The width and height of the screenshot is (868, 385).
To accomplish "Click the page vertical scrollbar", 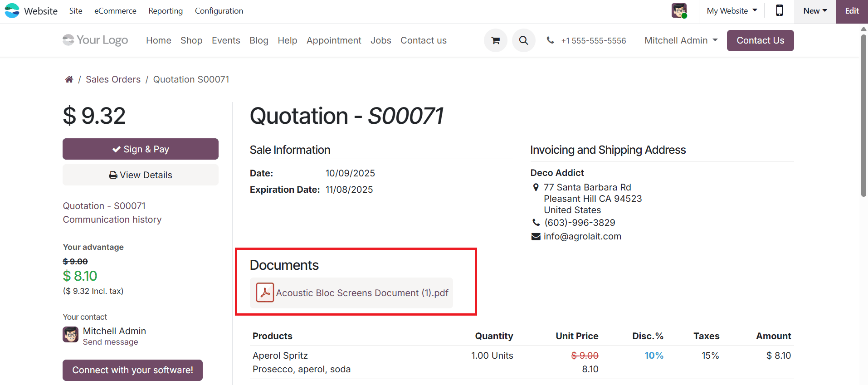I will click(863, 113).
